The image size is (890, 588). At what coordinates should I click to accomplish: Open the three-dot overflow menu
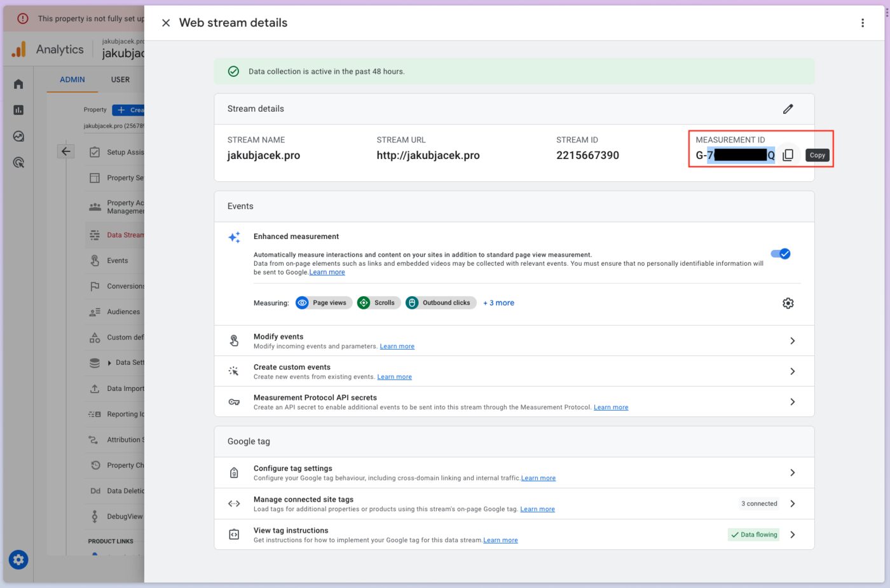tap(863, 22)
